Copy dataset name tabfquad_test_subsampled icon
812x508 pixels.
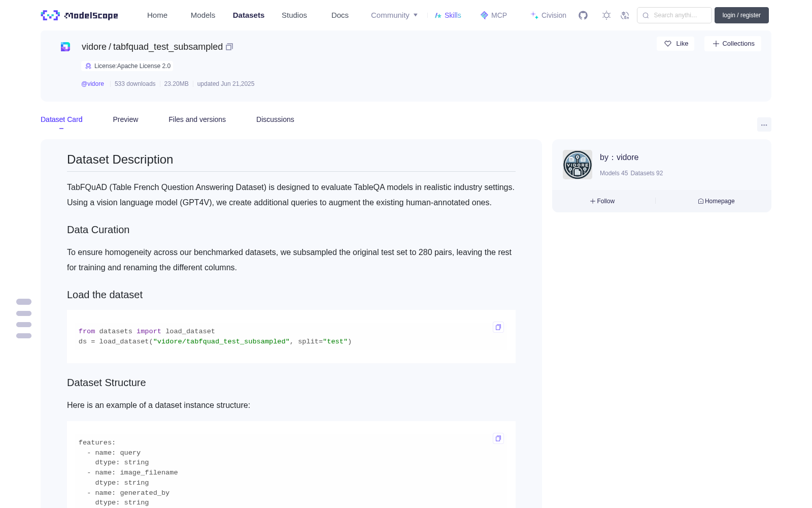click(x=229, y=47)
